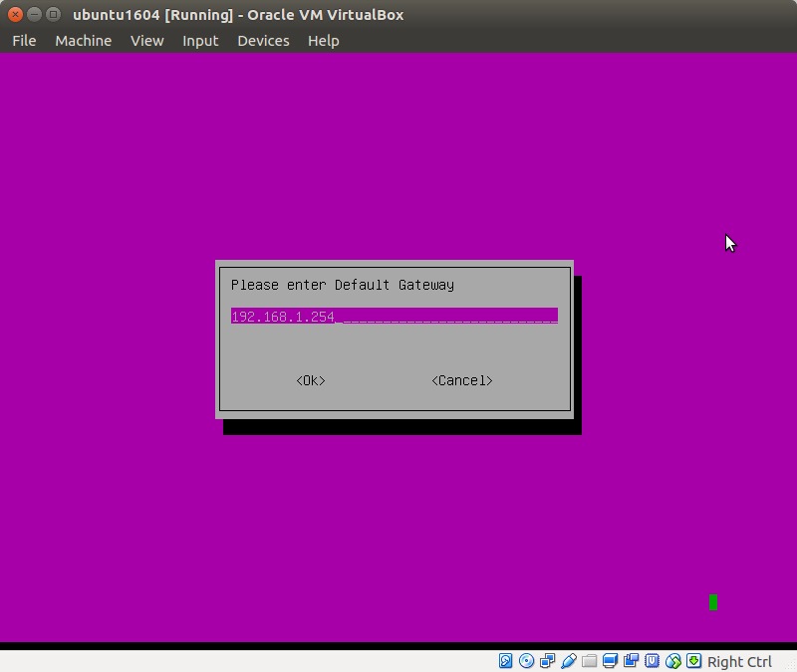Toggle the mouse integration status icon
This screenshot has height=672, width=797.
[x=673, y=661]
